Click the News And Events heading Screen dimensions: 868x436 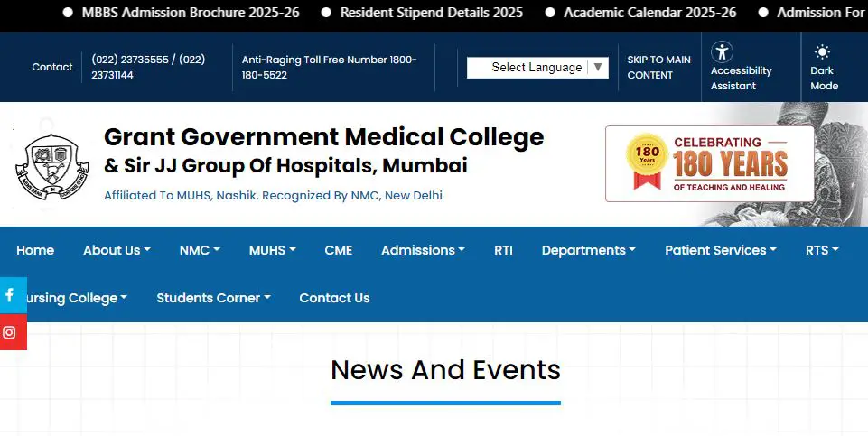click(445, 369)
